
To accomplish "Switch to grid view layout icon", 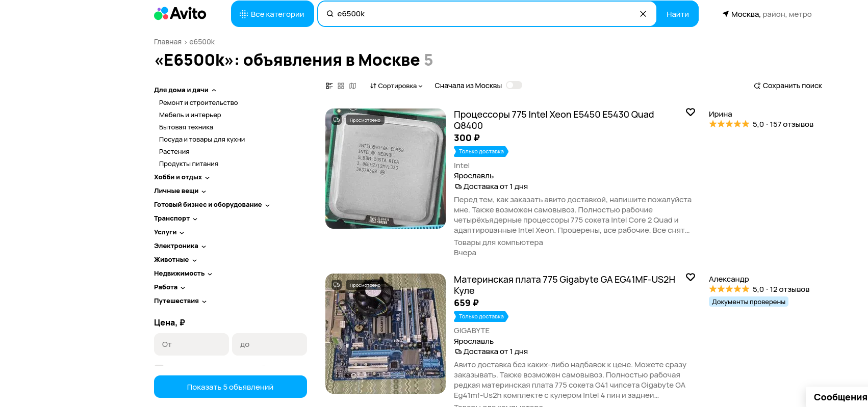I will (341, 86).
